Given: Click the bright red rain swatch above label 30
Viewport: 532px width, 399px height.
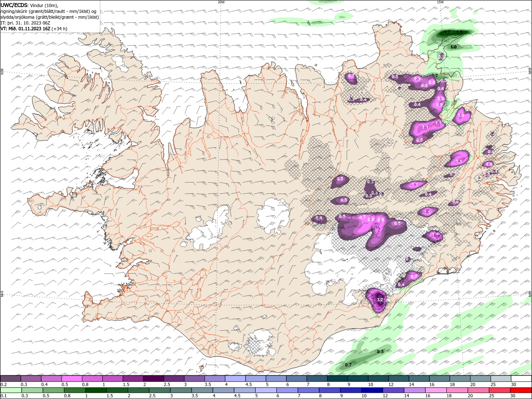Looking at the screenshot, I should click(521, 390).
